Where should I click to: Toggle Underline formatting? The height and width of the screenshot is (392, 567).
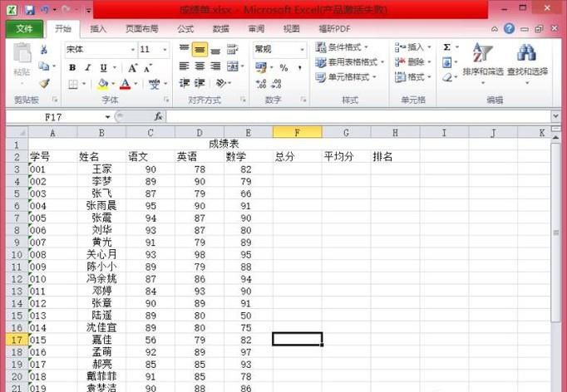[103, 67]
